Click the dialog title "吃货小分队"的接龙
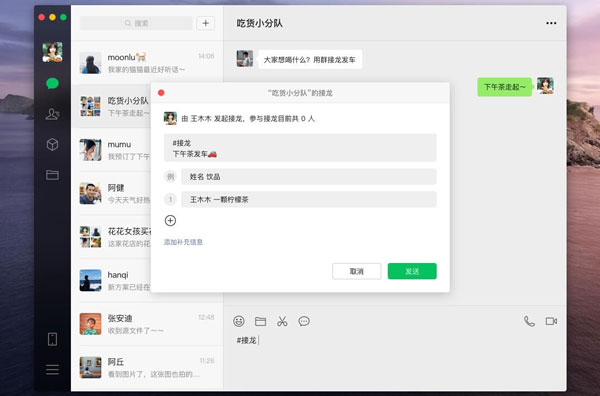600x396 pixels. coord(300,93)
